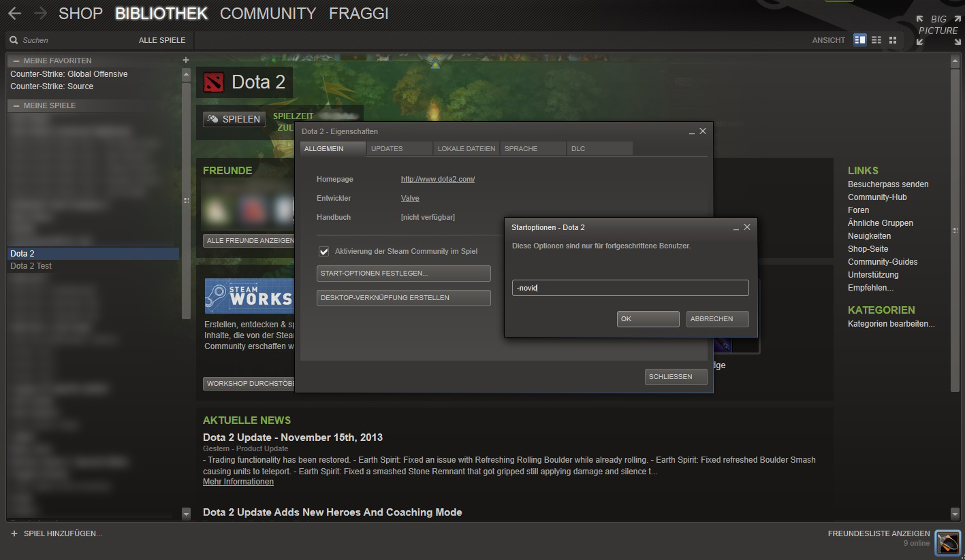This screenshot has height=560, width=965.
Task: Click the Steam Workshop banner image
Action: pyautogui.click(x=249, y=296)
